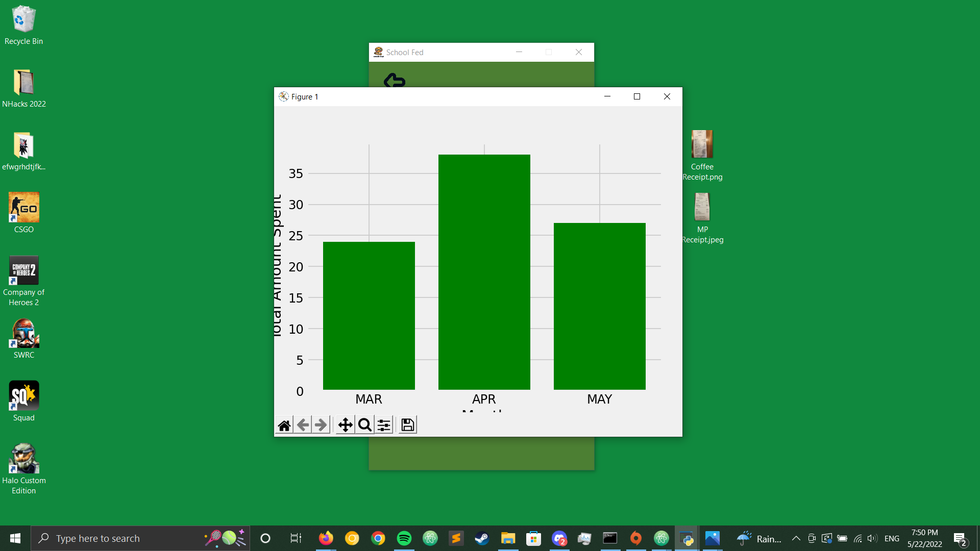Click Save figure floppy disk icon
The width and height of the screenshot is (980, 551).
407,425
